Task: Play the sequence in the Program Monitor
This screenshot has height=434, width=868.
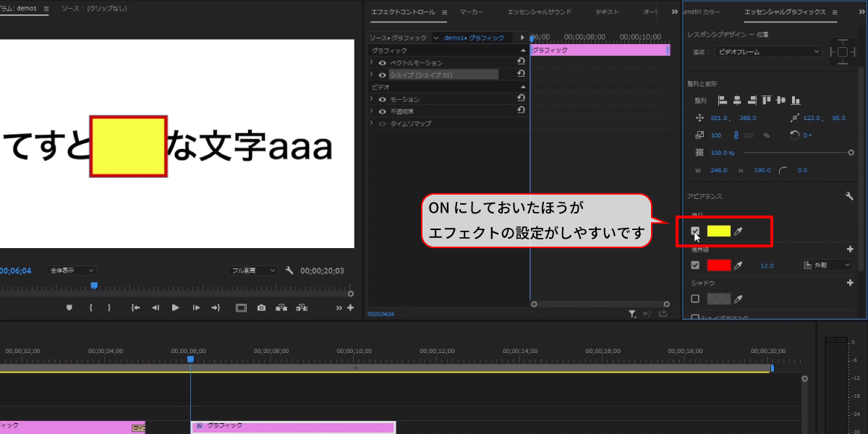Action: 175,307
